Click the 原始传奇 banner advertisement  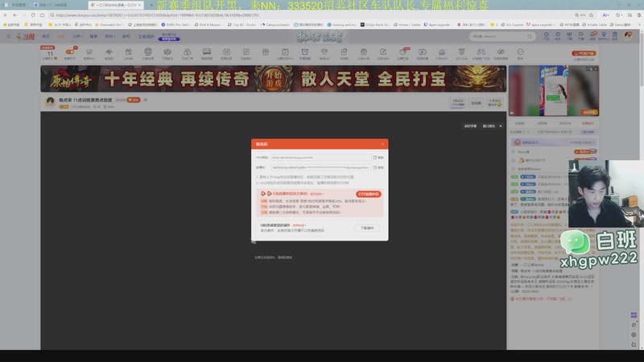click(x=273, y=78)
